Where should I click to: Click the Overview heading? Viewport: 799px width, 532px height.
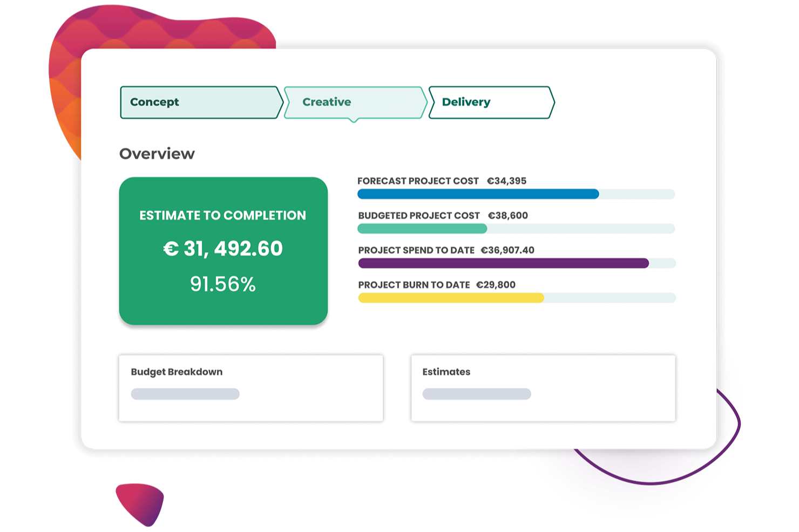(x=157, y=154)
